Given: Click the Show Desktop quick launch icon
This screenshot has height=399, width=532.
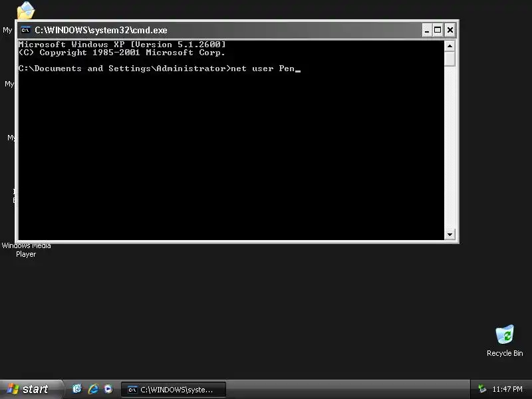Looking at the screenshot, I should (77, 389).
